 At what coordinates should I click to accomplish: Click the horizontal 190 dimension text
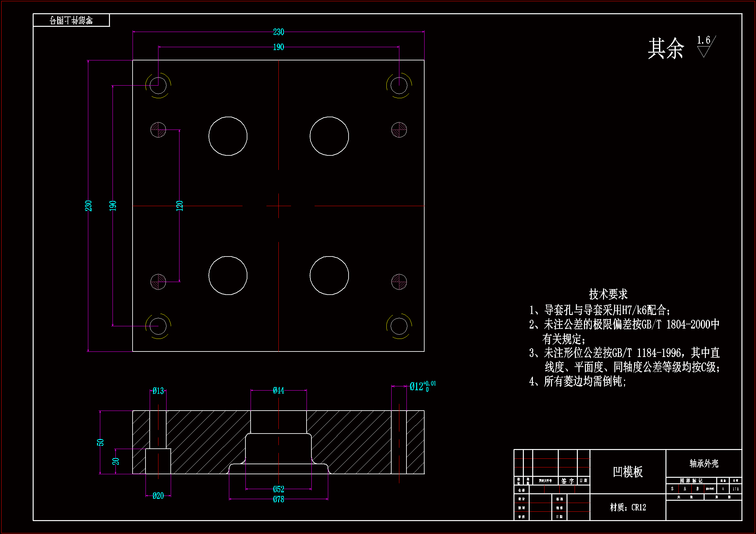(x=278, y=47)
